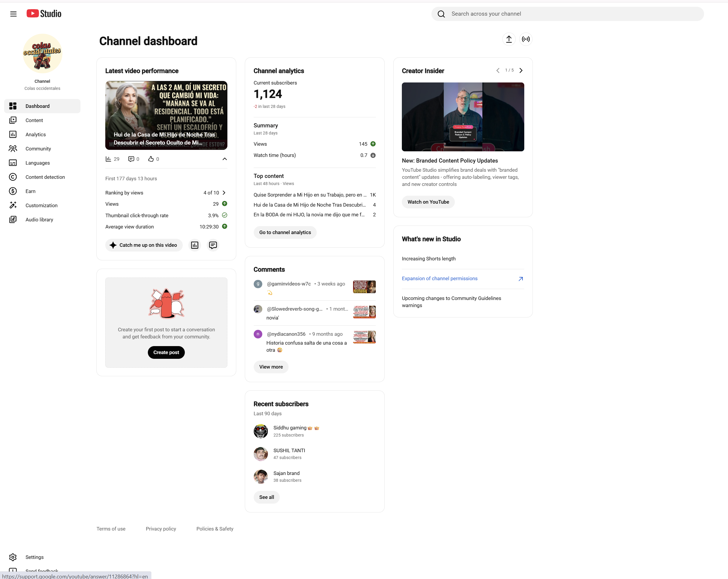Image resolution: width=728 pixels, height=579 pixels.
Task: Open Privacy policy footer link
Action: [x=161, y=529]
